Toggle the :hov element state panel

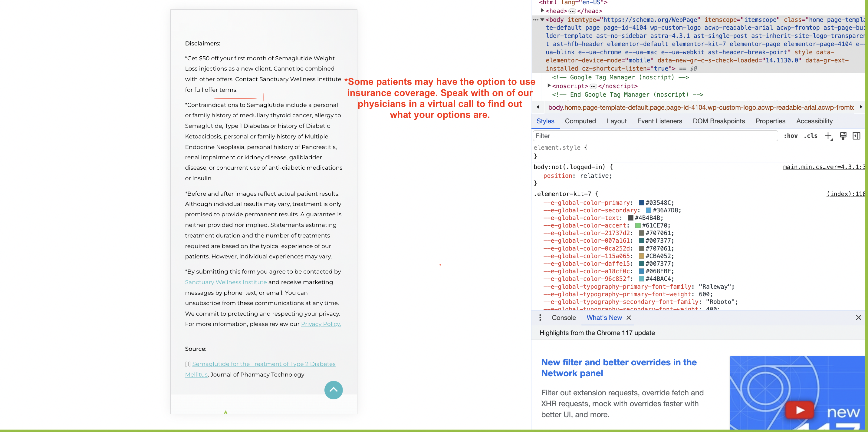click(x=790, y=136)
